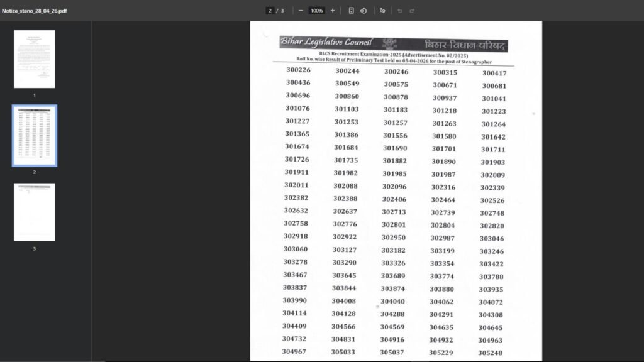Click roll number 302096
Image resolution: width=644 pixels, height=362 pixels.
394,186
